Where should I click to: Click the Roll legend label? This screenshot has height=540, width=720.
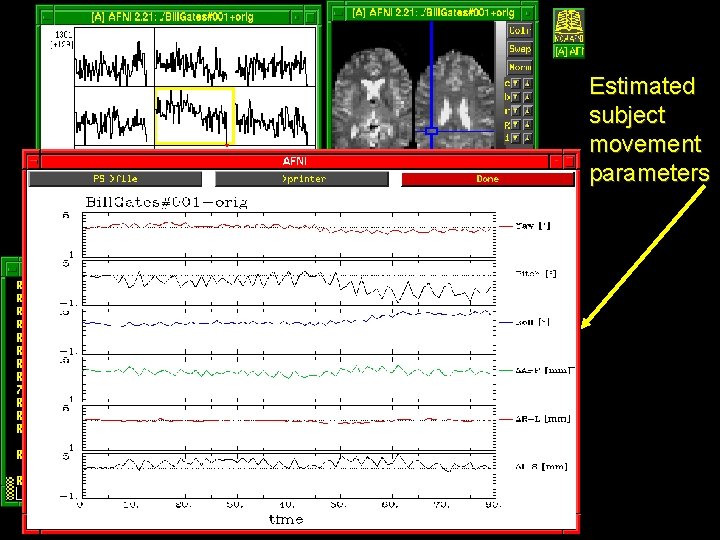coord(533,322)
